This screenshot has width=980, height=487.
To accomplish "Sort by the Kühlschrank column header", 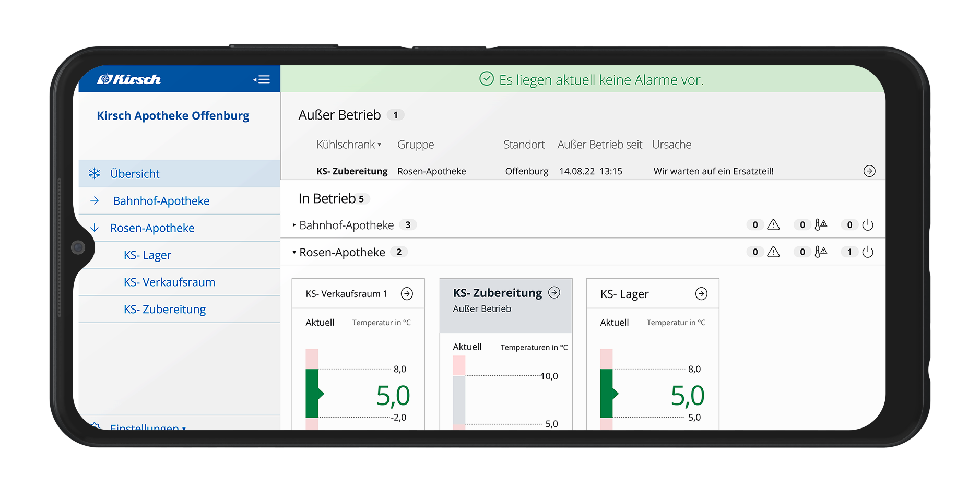I will coord(348,145).
